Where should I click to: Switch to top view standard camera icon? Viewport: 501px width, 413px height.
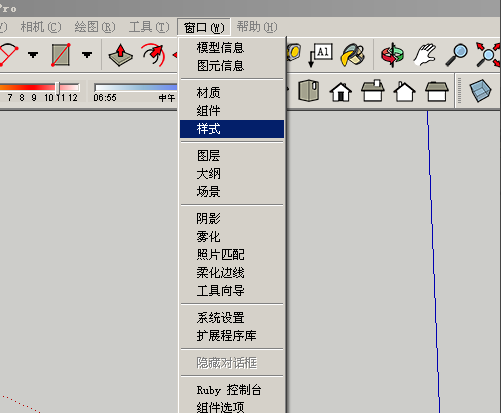tap(309, 90)
